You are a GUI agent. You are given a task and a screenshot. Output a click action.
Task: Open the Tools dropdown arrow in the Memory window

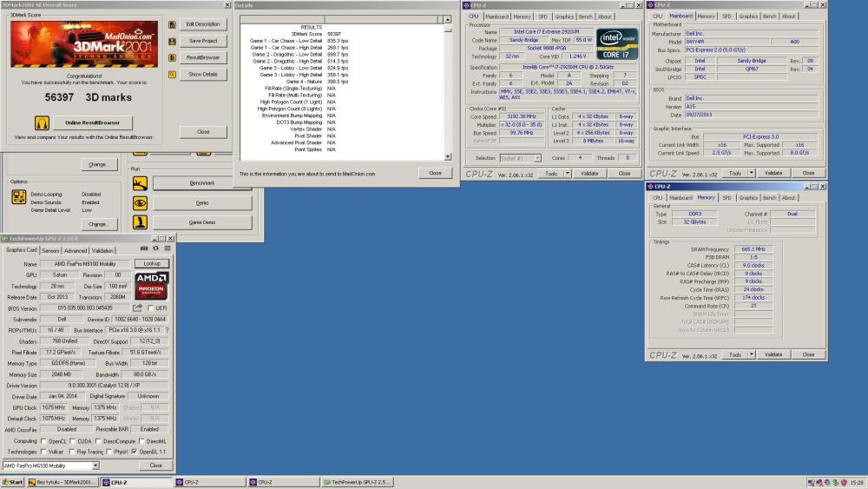(751, 354)
